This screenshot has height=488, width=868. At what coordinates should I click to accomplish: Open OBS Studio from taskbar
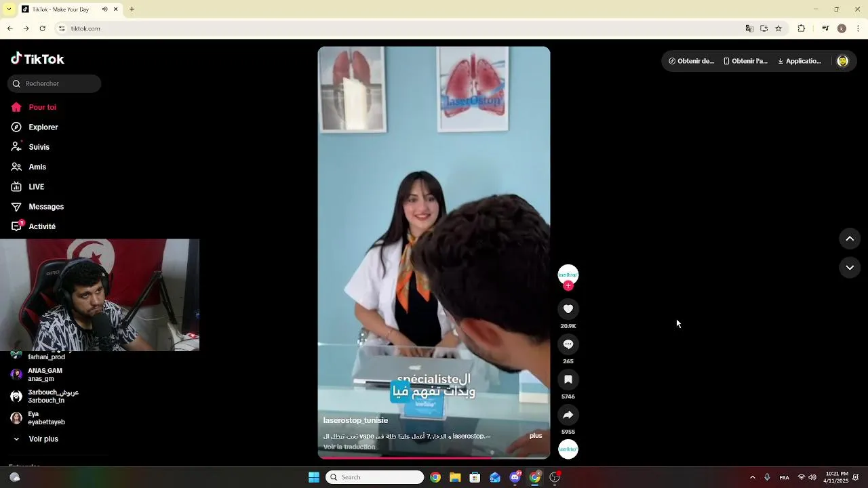point(555,477)
